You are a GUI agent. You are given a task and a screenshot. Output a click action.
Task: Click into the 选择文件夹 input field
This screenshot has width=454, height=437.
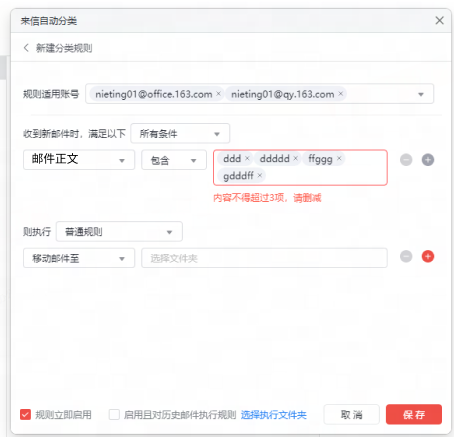(264, 258)
